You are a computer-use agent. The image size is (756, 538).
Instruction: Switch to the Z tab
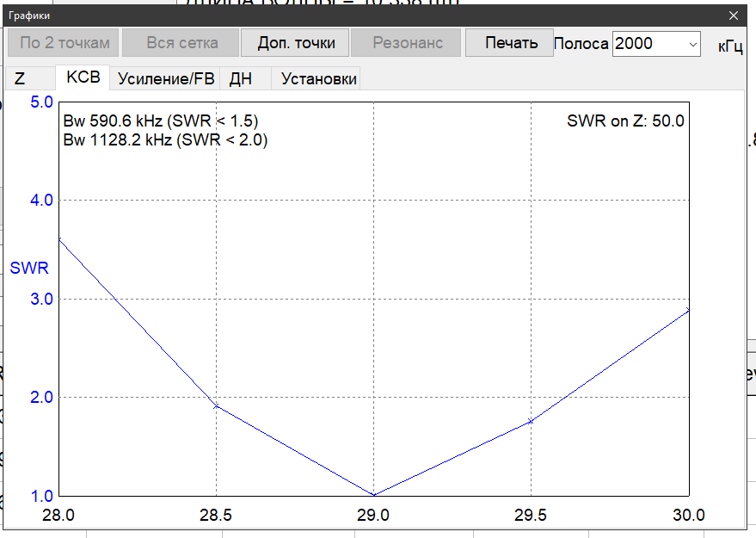20,78
